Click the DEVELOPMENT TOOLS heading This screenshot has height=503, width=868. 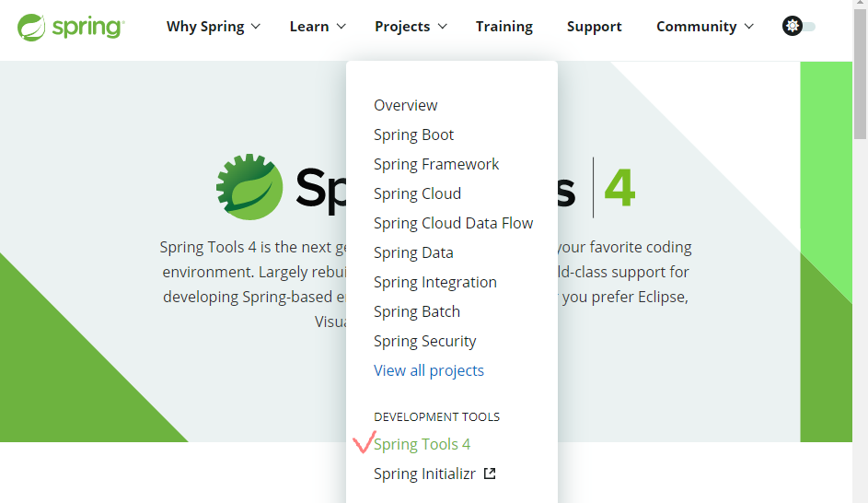point(437,416)
